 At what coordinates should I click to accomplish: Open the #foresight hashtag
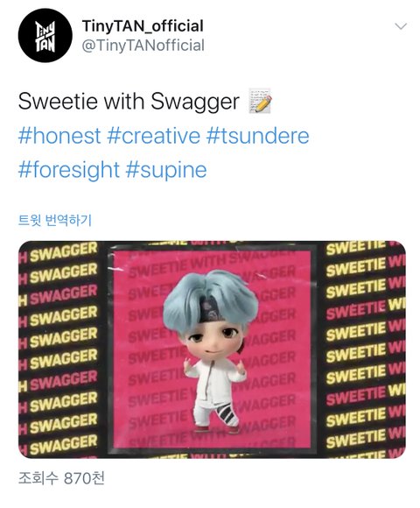(69, 170)
